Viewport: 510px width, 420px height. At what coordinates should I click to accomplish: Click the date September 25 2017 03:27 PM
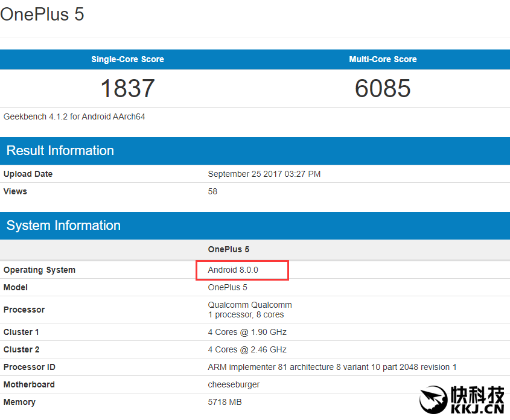click(264, 174)
